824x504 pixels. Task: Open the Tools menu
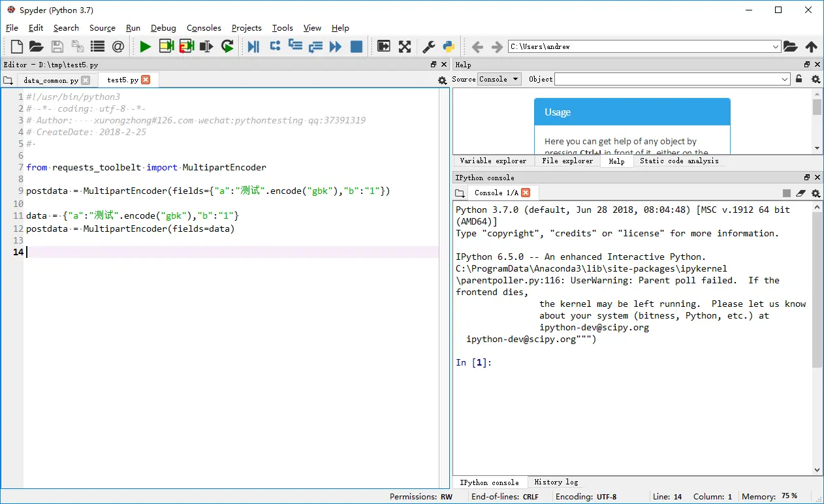pyautogui.click(x=283, y=28)
